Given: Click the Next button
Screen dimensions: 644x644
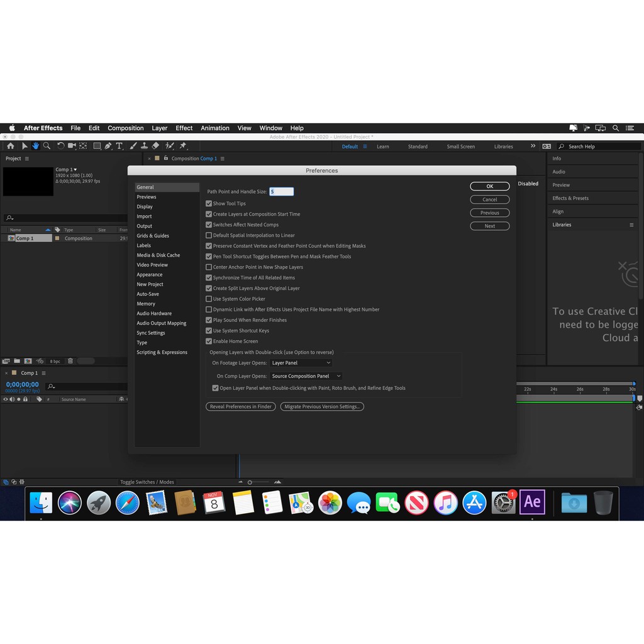Looking at the screenshot, I should 489,226.
